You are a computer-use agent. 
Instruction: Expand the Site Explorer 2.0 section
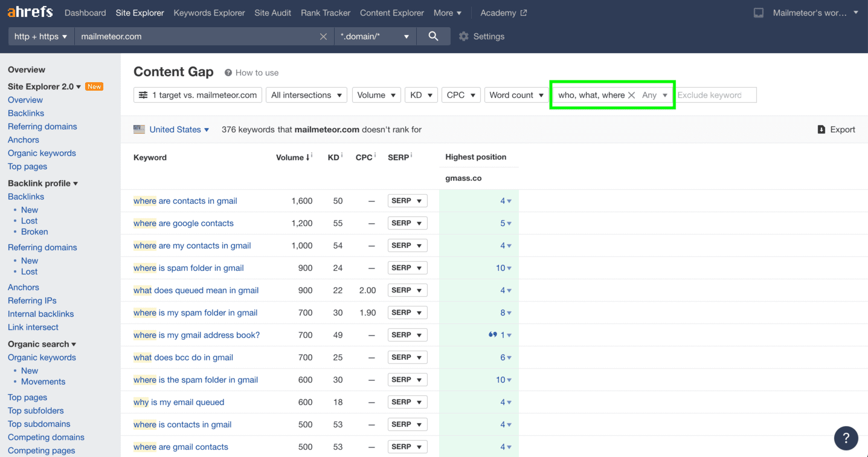tap(44, 86)
